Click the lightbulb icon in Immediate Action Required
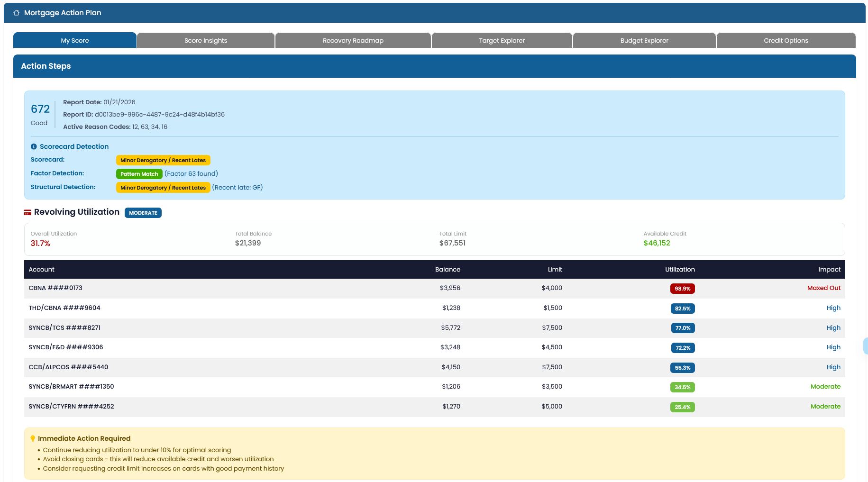The image size is (868, 482). [x=32, y=438]
